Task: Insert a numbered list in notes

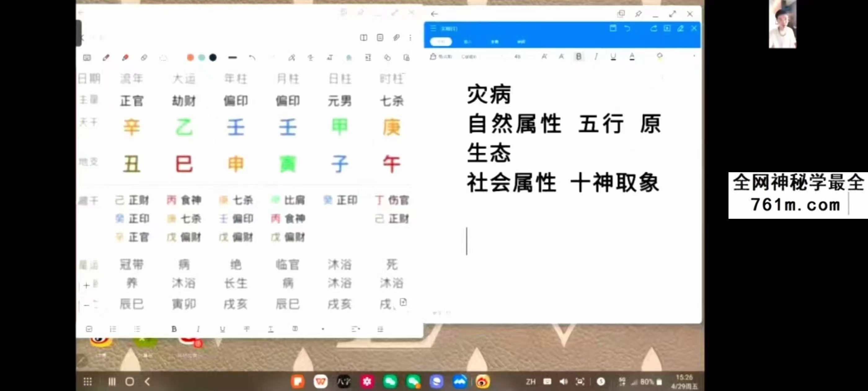Action: point(113,329)
